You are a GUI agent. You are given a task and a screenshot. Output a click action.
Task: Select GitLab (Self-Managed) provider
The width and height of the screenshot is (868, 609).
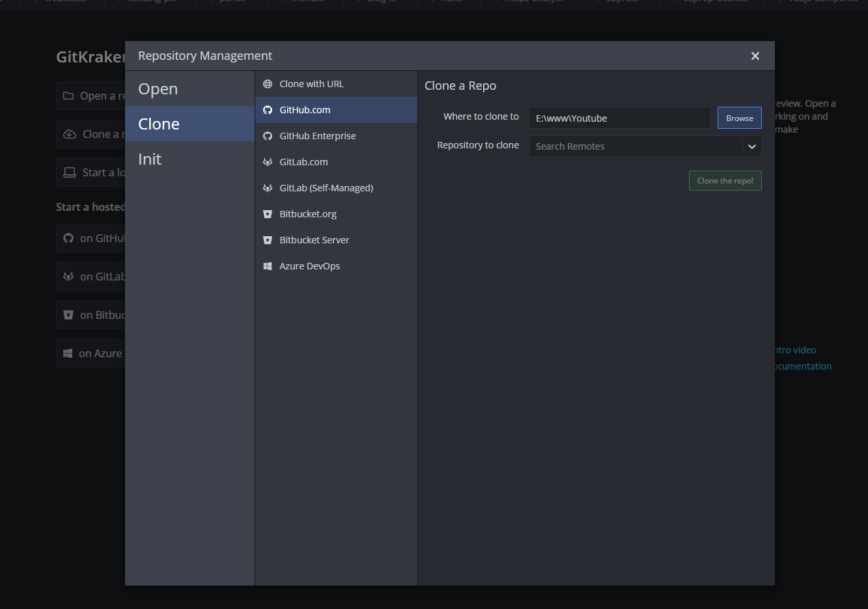pos(336,188)
